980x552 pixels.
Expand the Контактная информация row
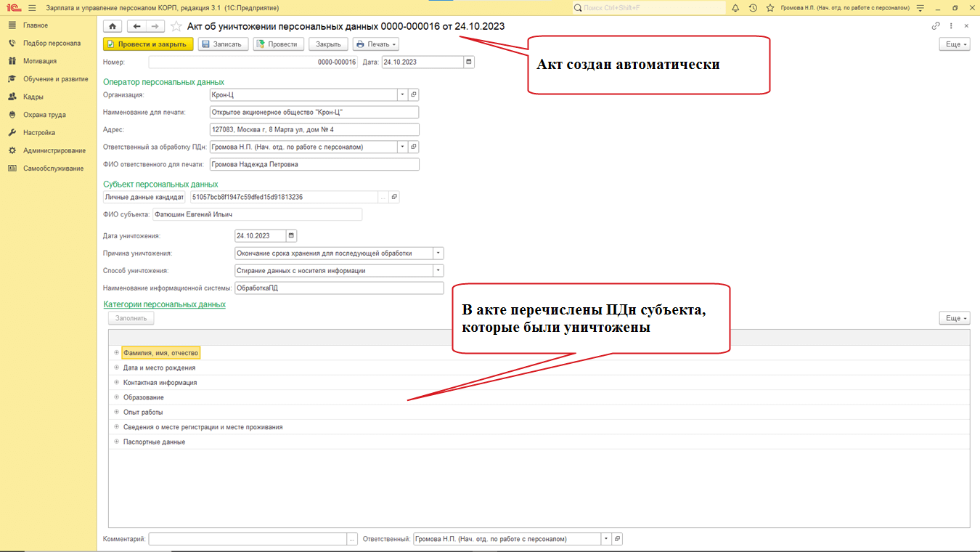(116, 383)
